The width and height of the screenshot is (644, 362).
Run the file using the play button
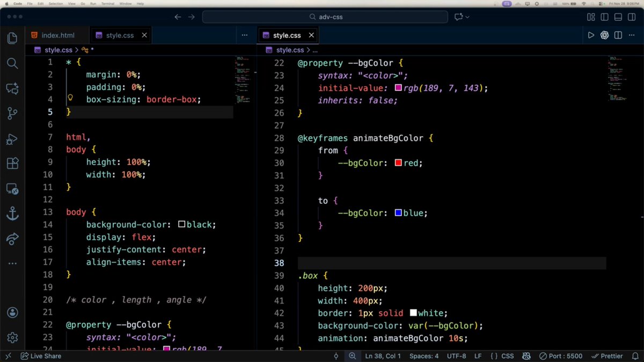point(591,34)
